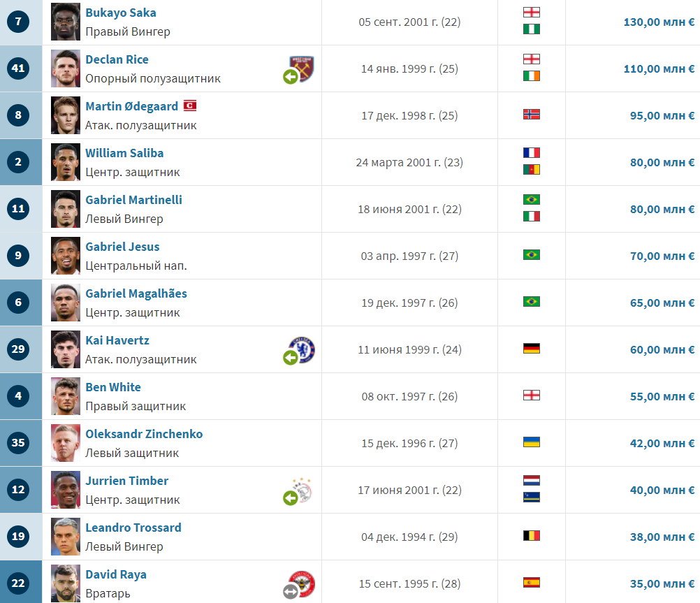
Task: Click Belgium flag in Trossard's row
Action: click(x=531, y=535)
